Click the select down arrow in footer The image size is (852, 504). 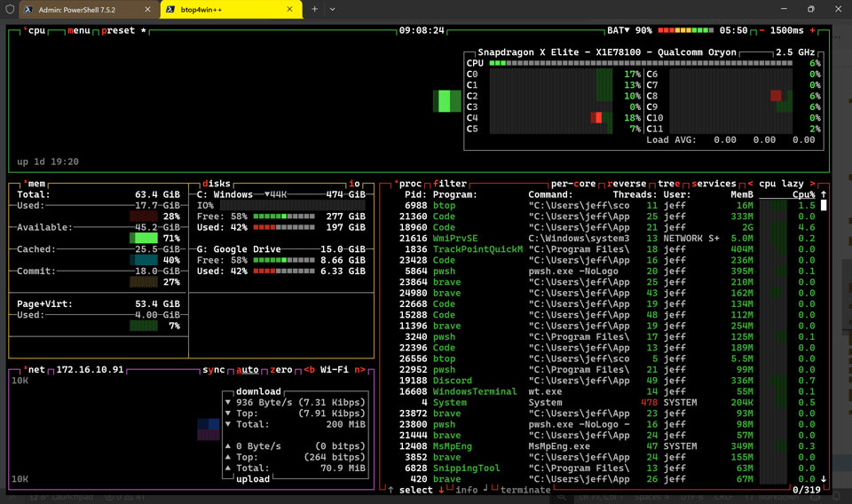click(441, 490)
